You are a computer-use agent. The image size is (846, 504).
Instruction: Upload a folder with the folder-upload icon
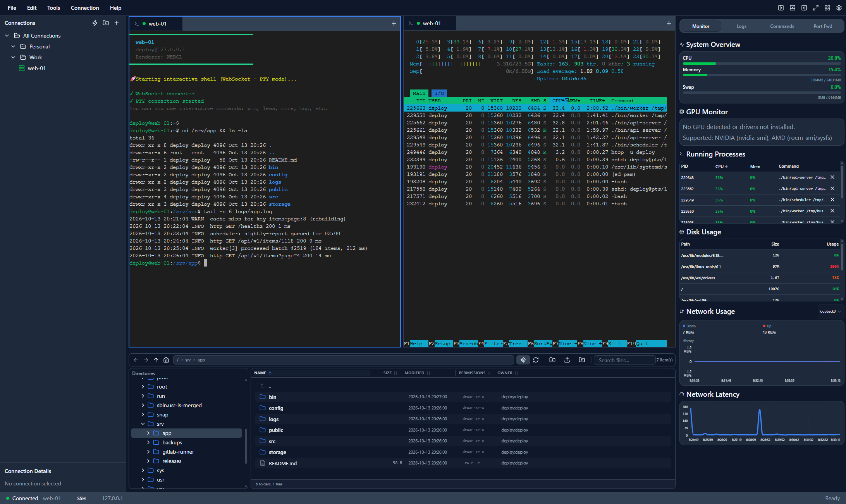(582, 360)
